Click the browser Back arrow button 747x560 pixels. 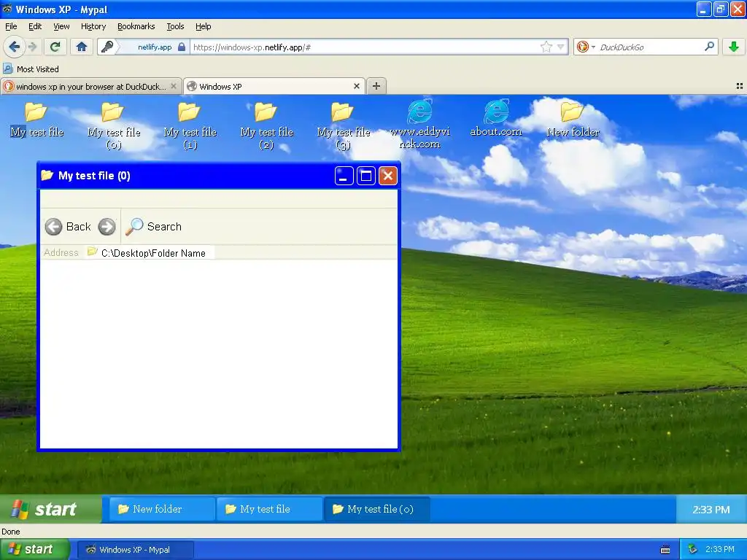pos(14,47)
